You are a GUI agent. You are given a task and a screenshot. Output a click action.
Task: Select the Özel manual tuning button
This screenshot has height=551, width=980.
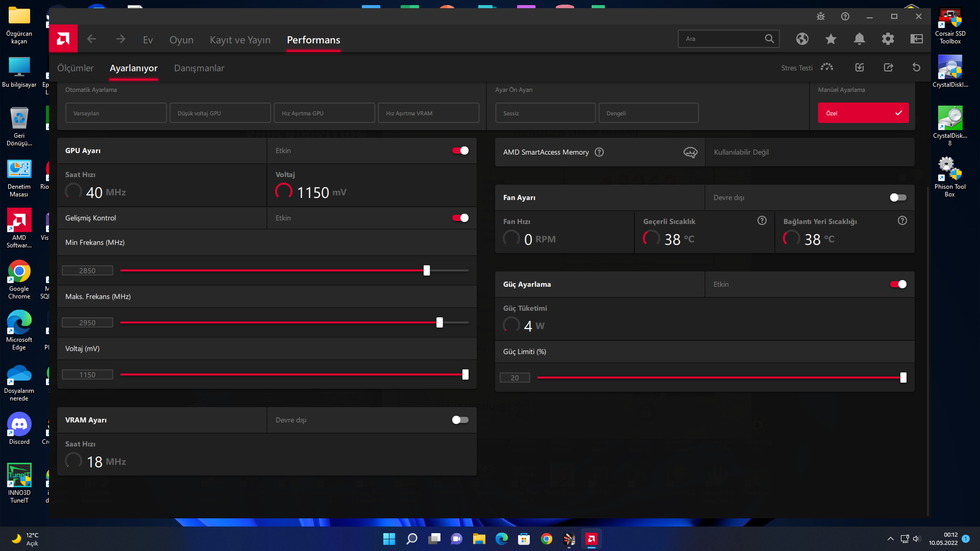pyautogui.click(x=863, y=113)
